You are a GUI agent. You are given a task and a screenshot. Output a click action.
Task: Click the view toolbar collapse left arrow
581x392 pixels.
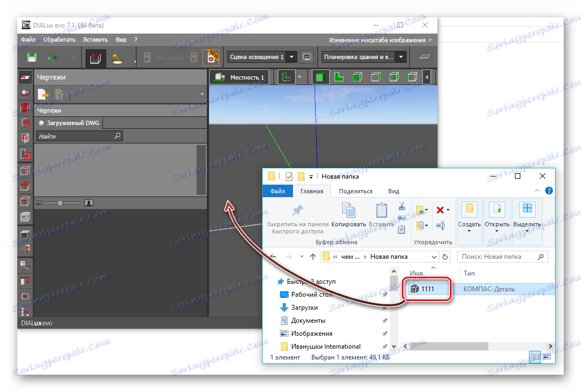pos(427,77)
